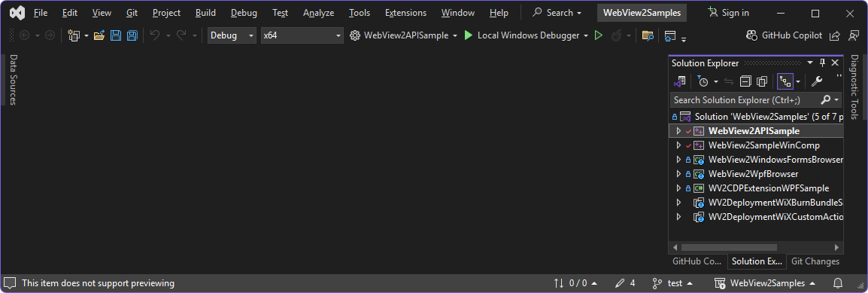The image size is (868, 293).
Task: Close the Solution Explorer panel
Action: tap(835, 63)
